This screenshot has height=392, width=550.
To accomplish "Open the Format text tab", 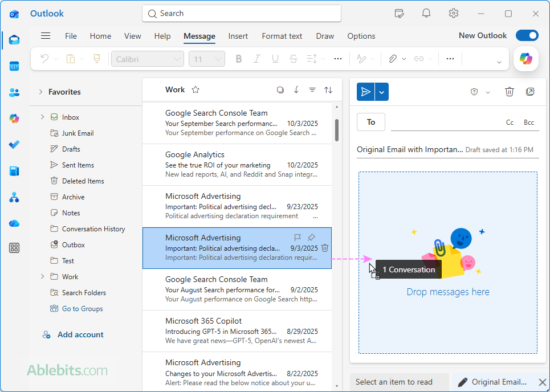I will point(282,36).
